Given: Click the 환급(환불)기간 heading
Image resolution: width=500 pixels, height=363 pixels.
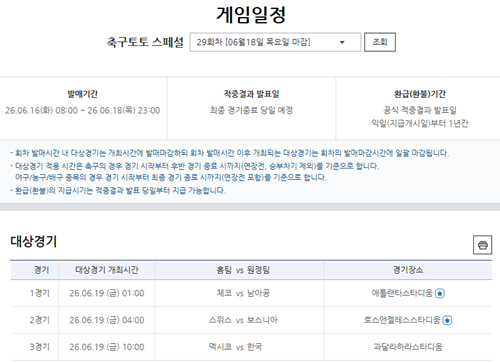Looking at the screenshot, I should tap(420, 94).
